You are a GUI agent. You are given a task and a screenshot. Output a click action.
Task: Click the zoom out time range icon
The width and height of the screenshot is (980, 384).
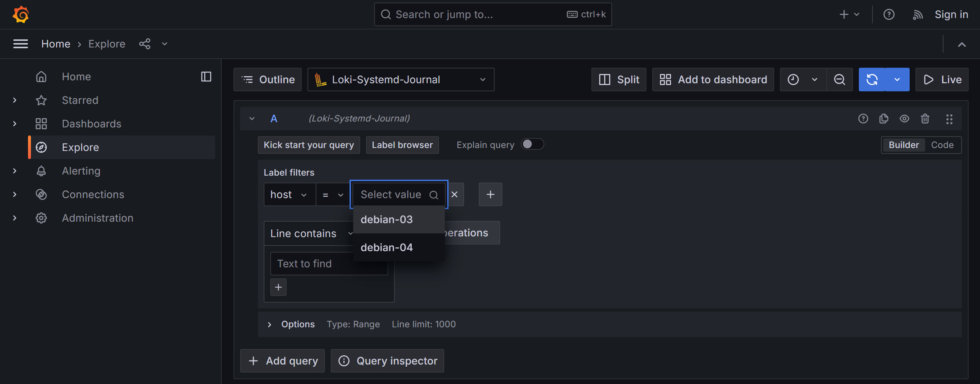(839, 80)
